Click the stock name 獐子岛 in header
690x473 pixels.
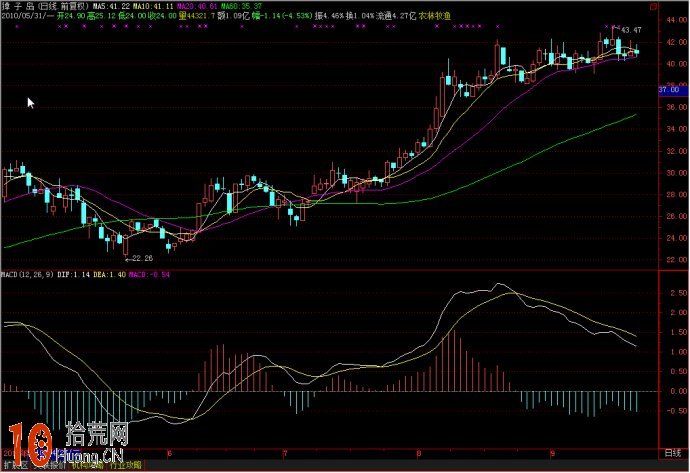17,6
